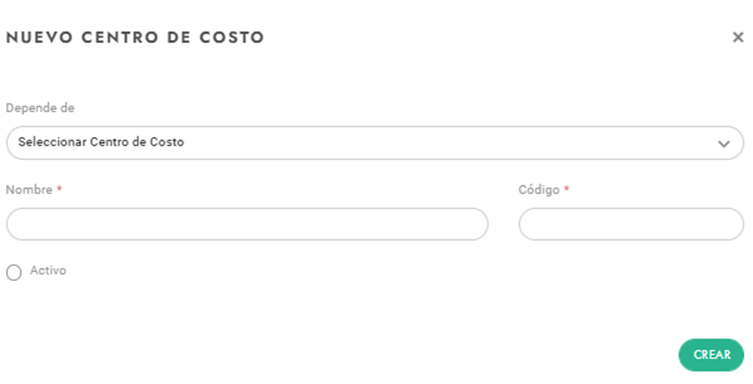Select the Activo radio button
753x384 pixels.
pyautogui.click(x=13, y=272)
